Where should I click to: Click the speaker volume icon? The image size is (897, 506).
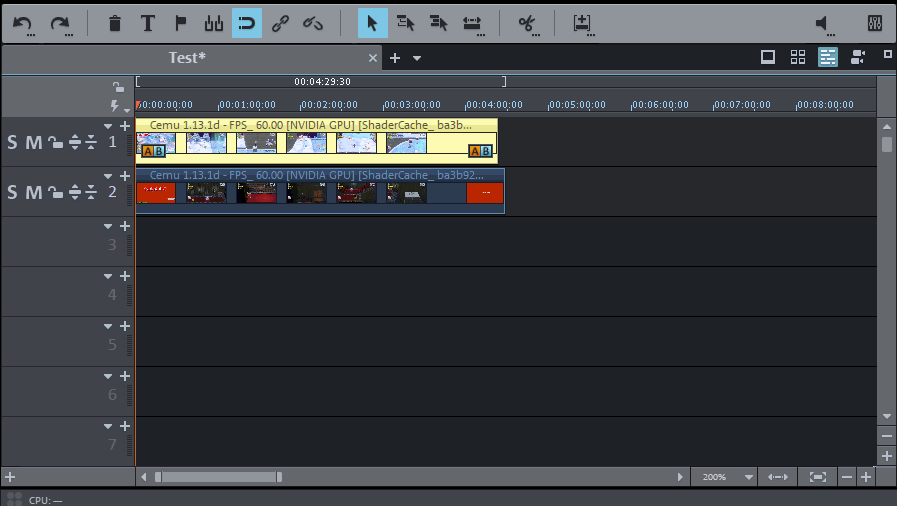pos(822,23)
